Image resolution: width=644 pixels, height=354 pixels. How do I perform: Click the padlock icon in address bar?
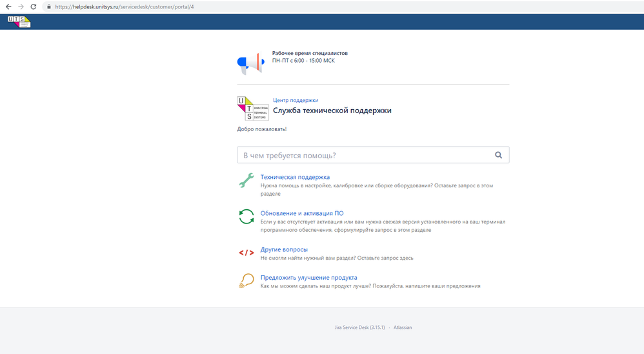(49, 6)
